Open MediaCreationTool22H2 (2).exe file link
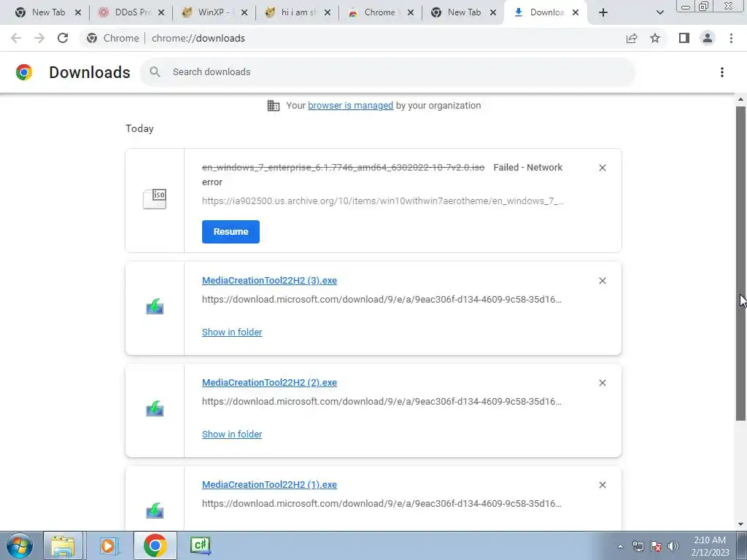This screenshot has width=747, height=560. [x=269, y=382]
